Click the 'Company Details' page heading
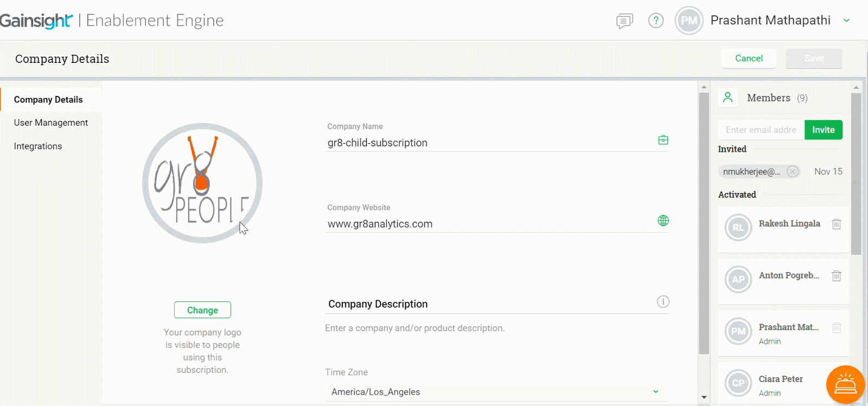Image resolution: width=868 pixels, height=406 pixels. 62,59
